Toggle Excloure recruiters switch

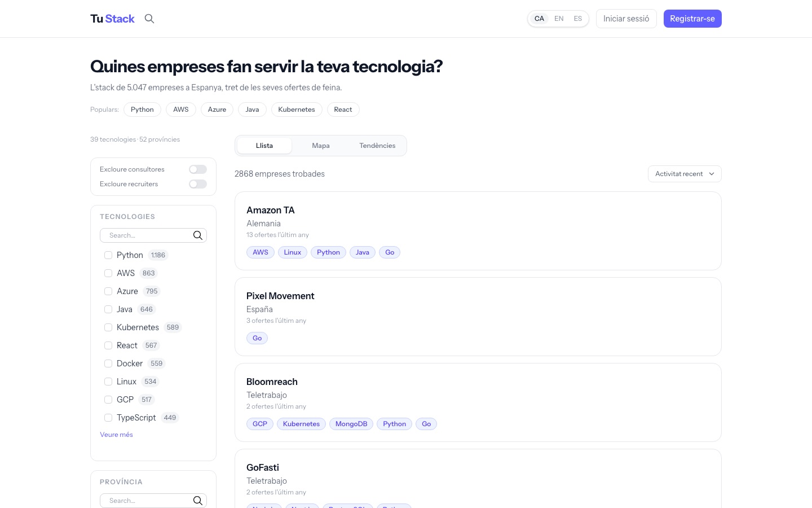click(x=198, y=184)
